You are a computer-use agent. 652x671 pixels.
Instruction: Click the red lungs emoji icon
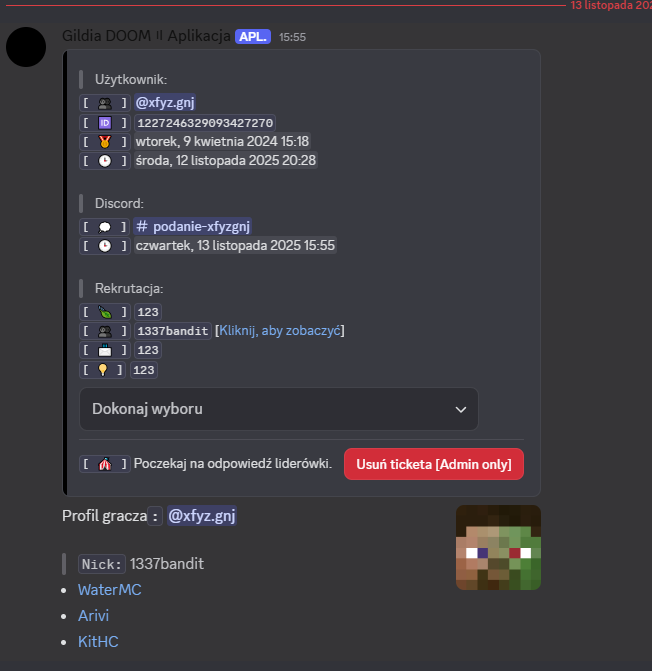(x=105, y=464)
